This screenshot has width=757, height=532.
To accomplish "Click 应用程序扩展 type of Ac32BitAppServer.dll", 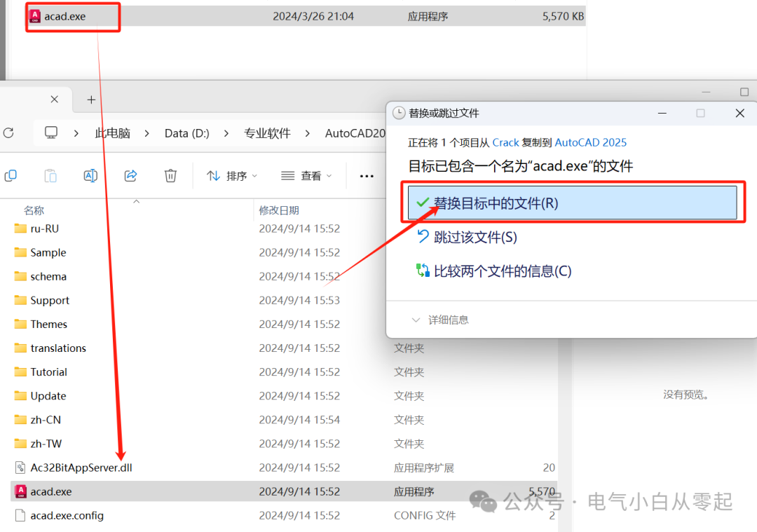I will tap(424, 468).
